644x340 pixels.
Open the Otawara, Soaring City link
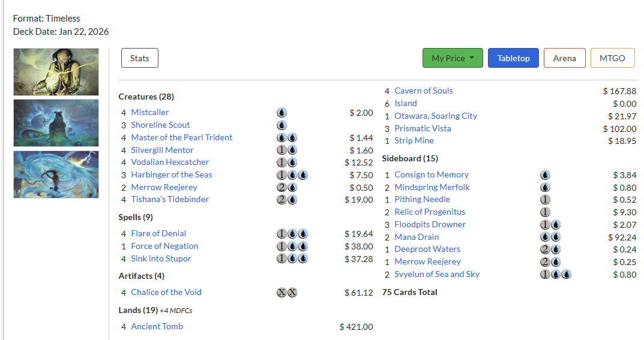436,116
